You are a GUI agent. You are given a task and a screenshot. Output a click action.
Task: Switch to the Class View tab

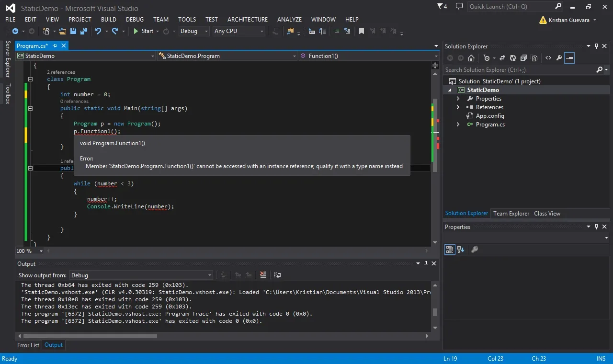(547, 214)
